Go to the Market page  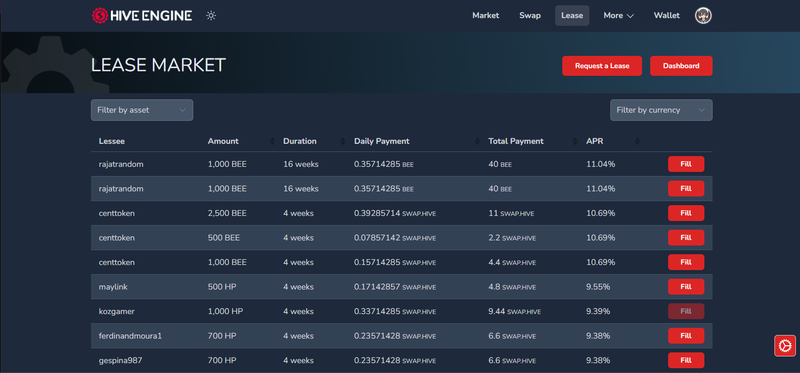pyautogui.click(x=485, y=16)
